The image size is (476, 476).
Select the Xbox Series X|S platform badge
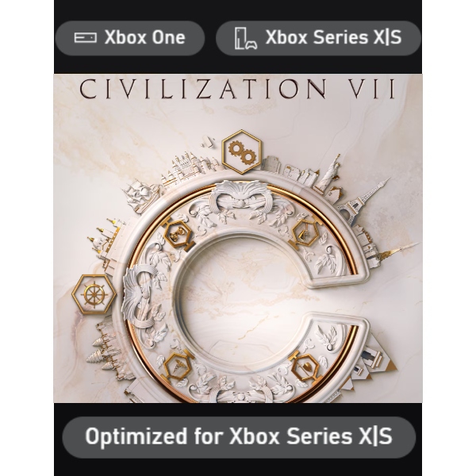click(318, 38)
